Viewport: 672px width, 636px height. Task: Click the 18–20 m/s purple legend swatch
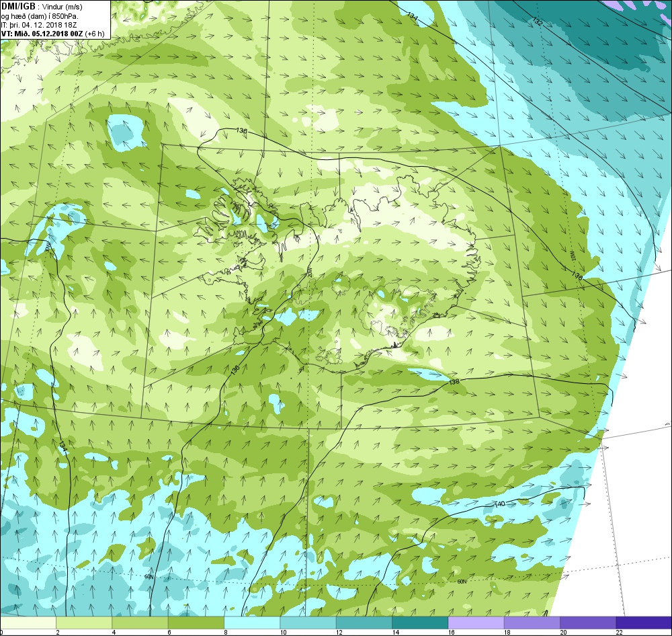tap(532, 622)
